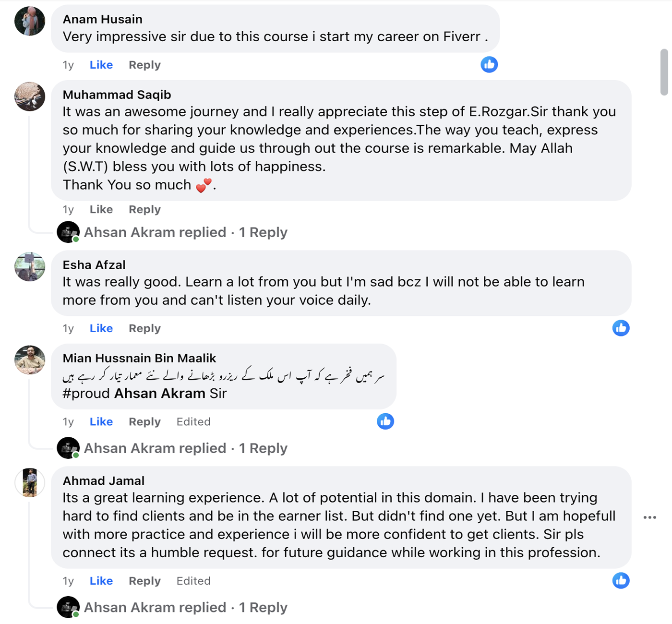Click the like reaction icon on Esha Afzal's comment
The image size is (672, 624).
click(621, 328)
